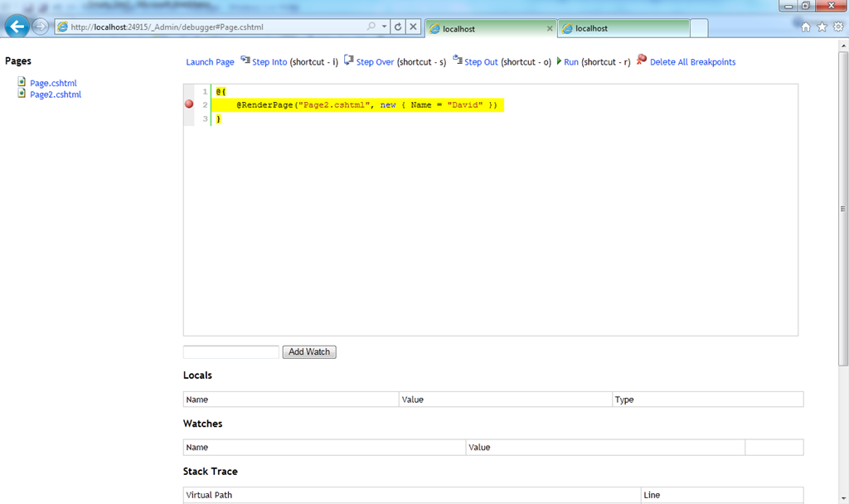Click the vertical scrollbar thumb
849x504 pixels.
coord(843,208)
